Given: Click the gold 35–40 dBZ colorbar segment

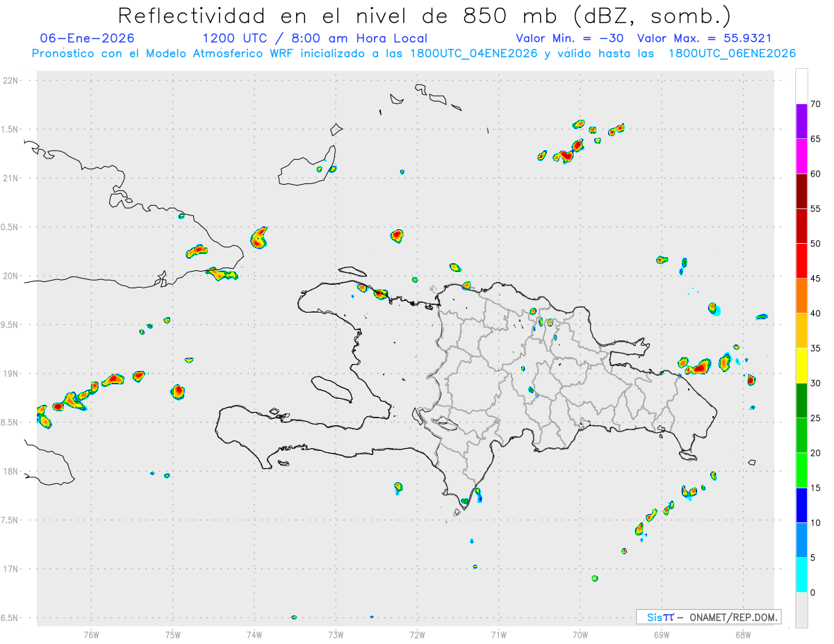Looking at the screenshot, I should (x=801, y=331).
